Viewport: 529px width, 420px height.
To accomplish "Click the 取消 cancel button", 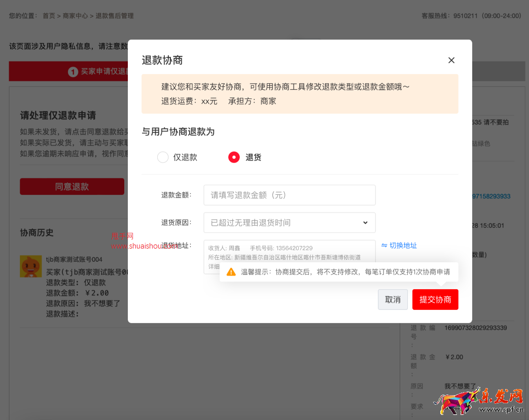I will click(393, 299).
